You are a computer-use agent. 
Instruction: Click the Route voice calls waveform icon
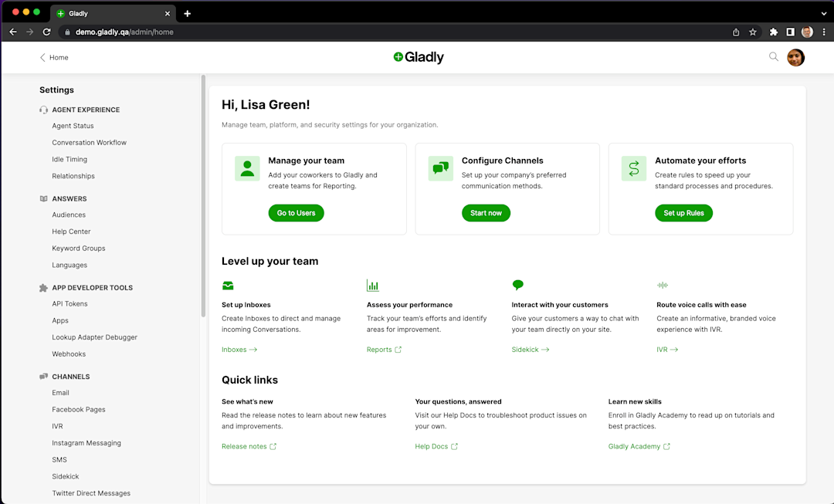663,285
